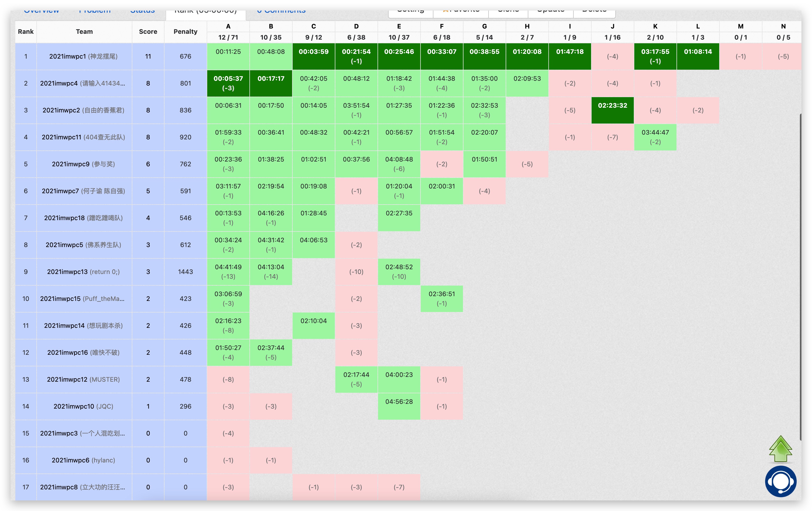Screen dimensions: 812x511
Task: Click the 04:56:28 cell for team JQC
Action: (399, 406)
